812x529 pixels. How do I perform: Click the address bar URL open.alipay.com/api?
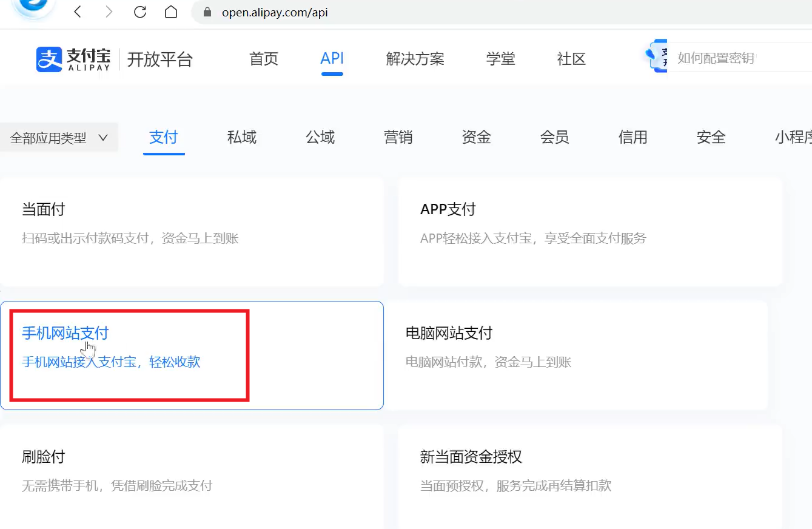pos(275,12)
